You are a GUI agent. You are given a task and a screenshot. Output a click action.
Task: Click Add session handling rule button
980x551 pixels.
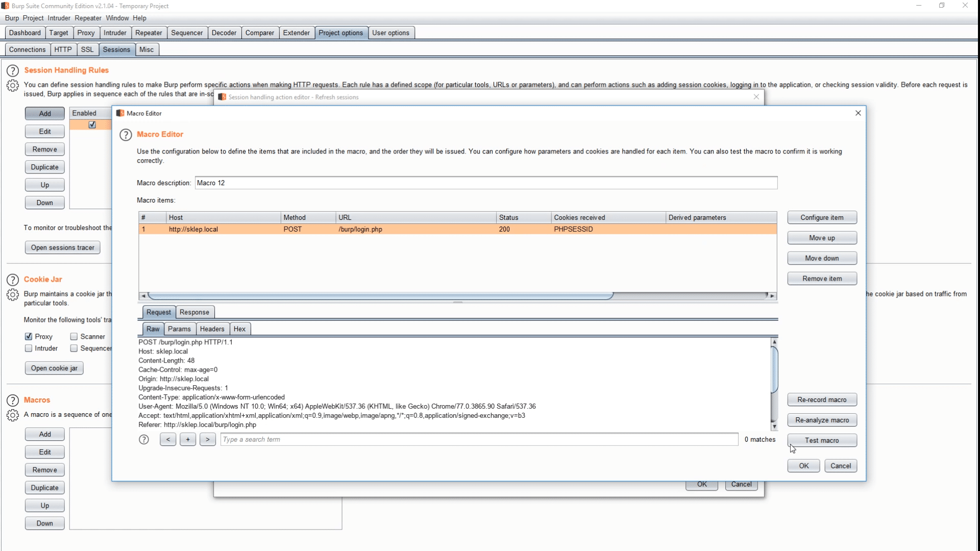45,113
